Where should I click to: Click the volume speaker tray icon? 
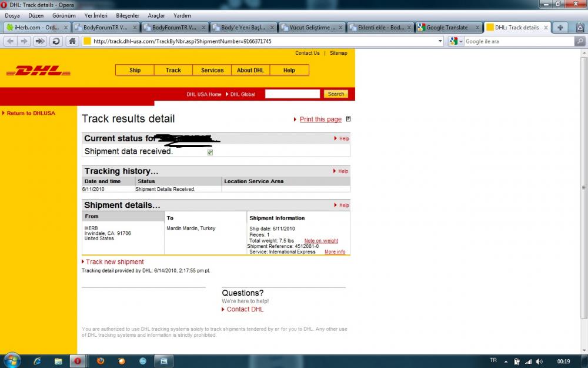coord(539,362)
